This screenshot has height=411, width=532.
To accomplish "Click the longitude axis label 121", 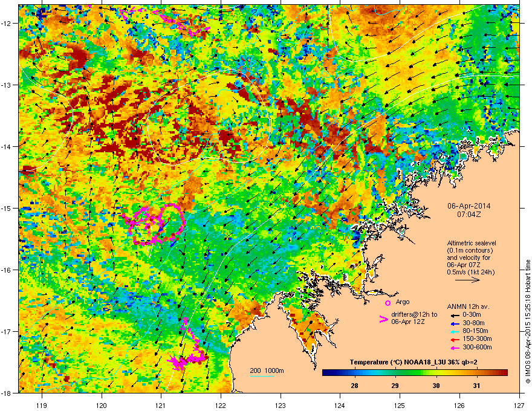I will [x=161, y=405].
